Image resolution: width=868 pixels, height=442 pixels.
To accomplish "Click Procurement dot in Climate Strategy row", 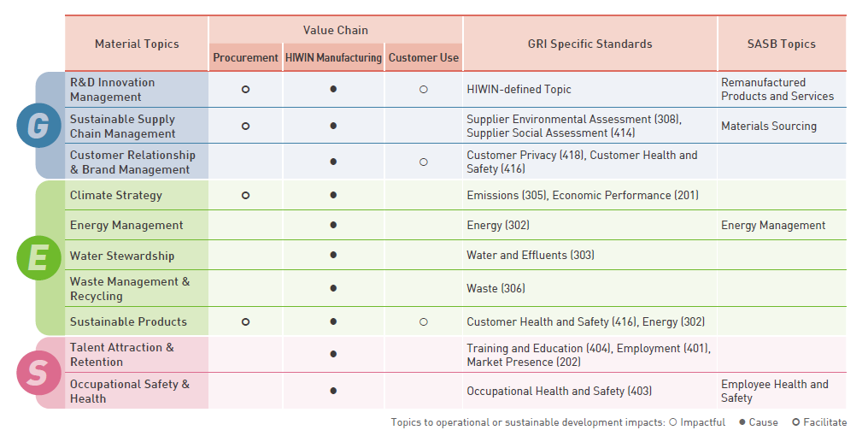I will tap(245, 195).
